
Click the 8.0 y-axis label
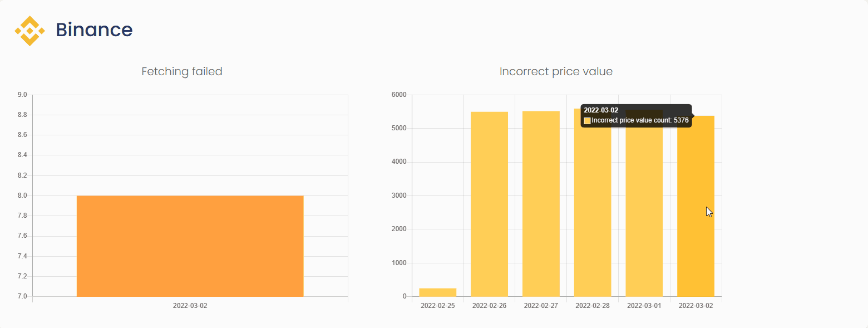[22, 195]
